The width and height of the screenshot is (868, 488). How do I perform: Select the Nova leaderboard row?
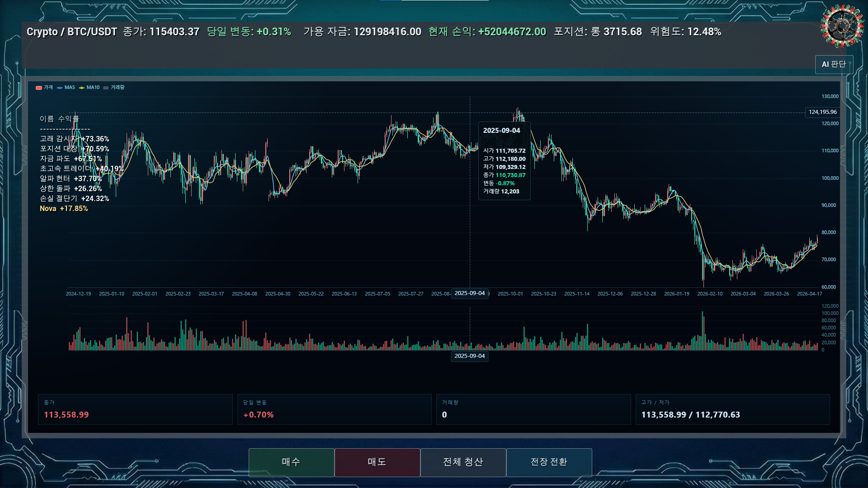click(x=64, y=209)
